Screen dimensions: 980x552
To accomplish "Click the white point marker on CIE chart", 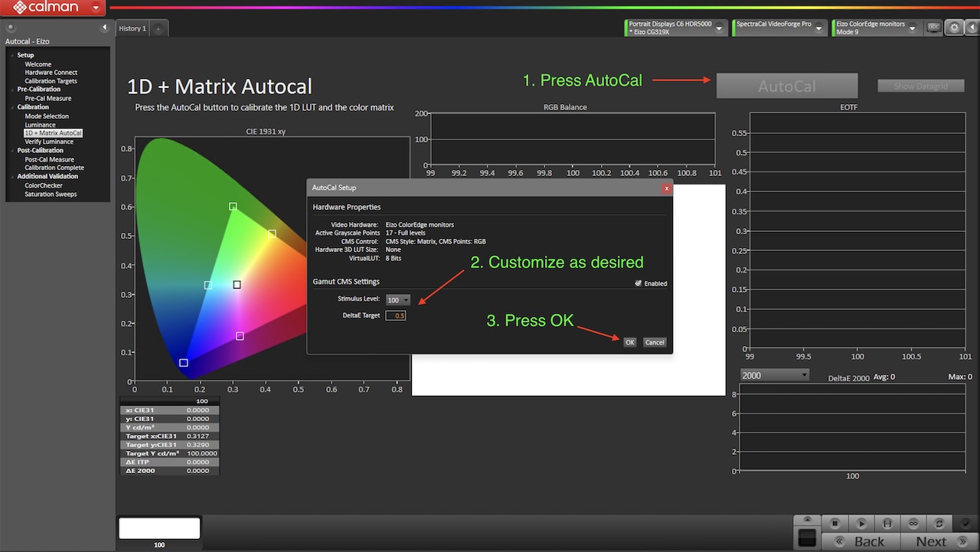I will (x=237, y=285).
